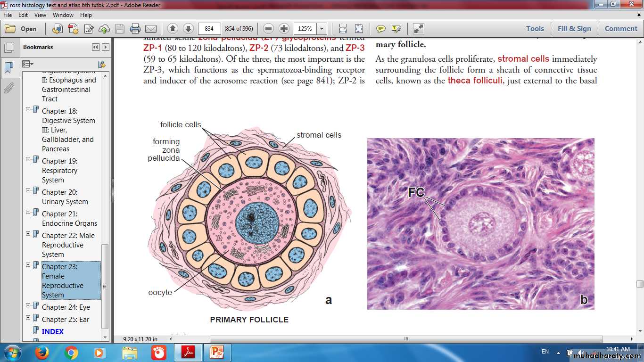Open the Attachments paperclip panel

coord(8,88)
